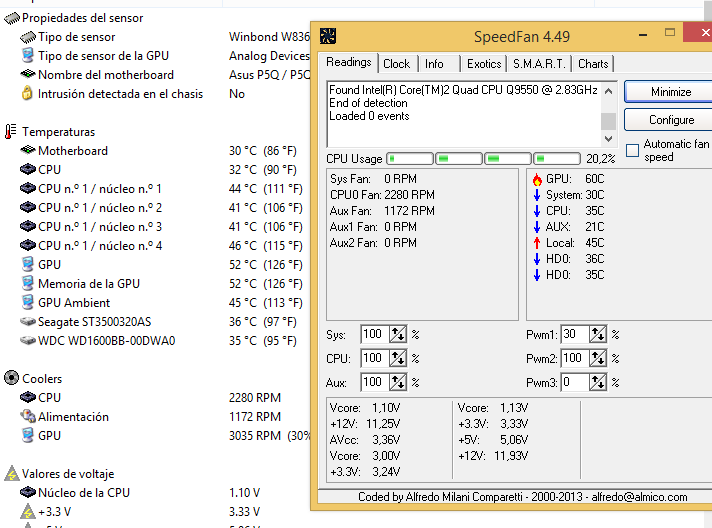Switch to the Clock tab
The width and height of the screenshot is (712, 528).
click(x=396, y=64)
